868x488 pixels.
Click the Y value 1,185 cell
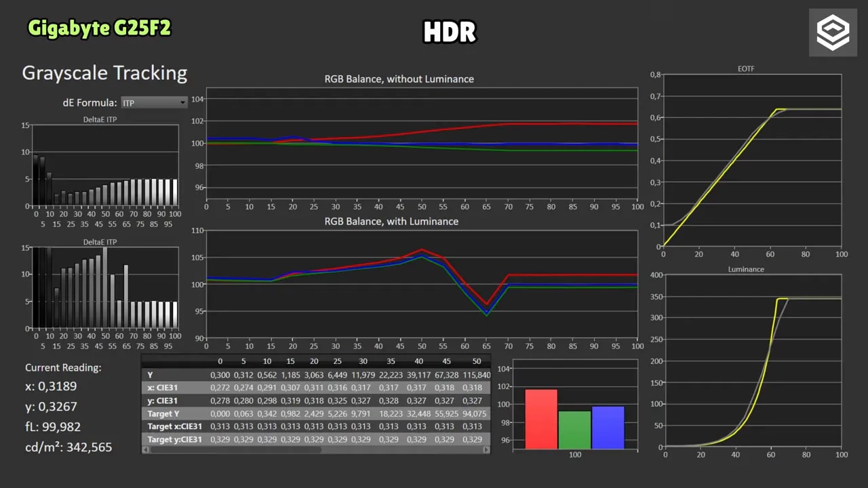(x=291, y=375)
